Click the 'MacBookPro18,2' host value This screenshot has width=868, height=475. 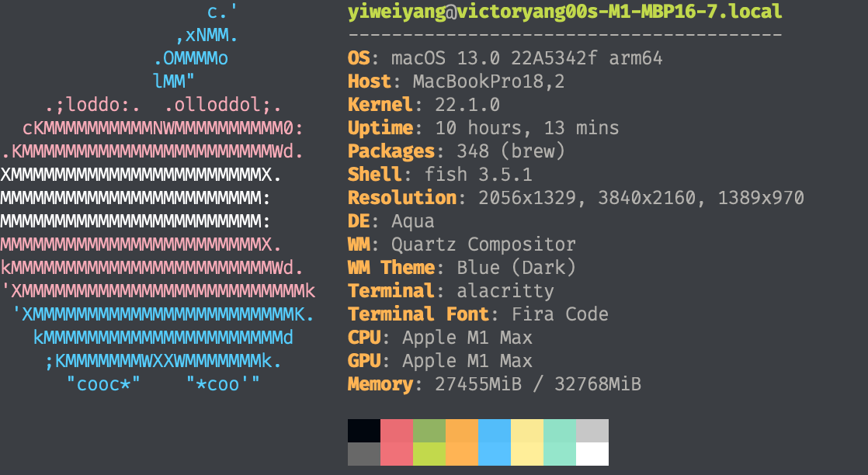point(489,81)
